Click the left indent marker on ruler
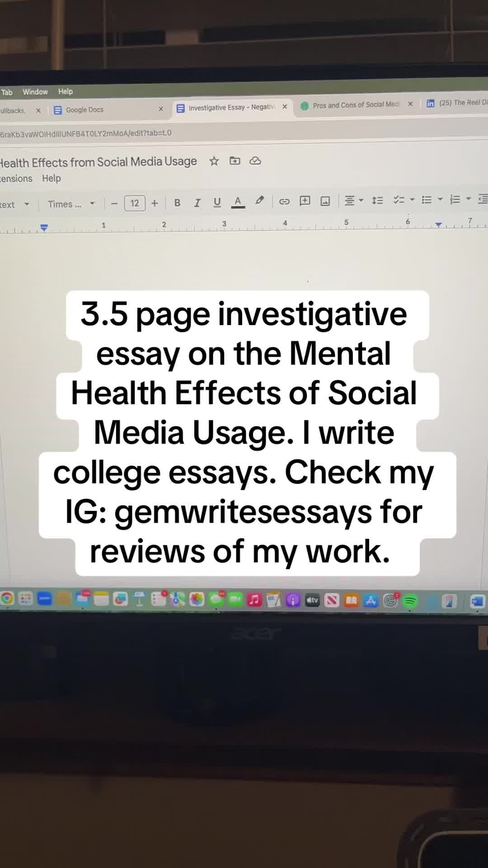Image resolution: width=488 pixels, height=868 pixels. coord(44,227)
